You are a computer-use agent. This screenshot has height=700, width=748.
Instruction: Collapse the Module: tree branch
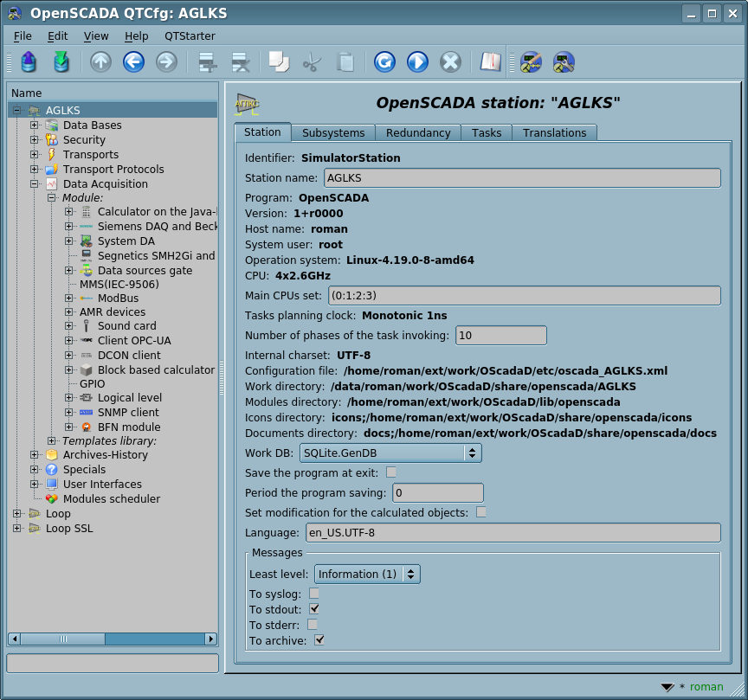[x=51, y=197]
